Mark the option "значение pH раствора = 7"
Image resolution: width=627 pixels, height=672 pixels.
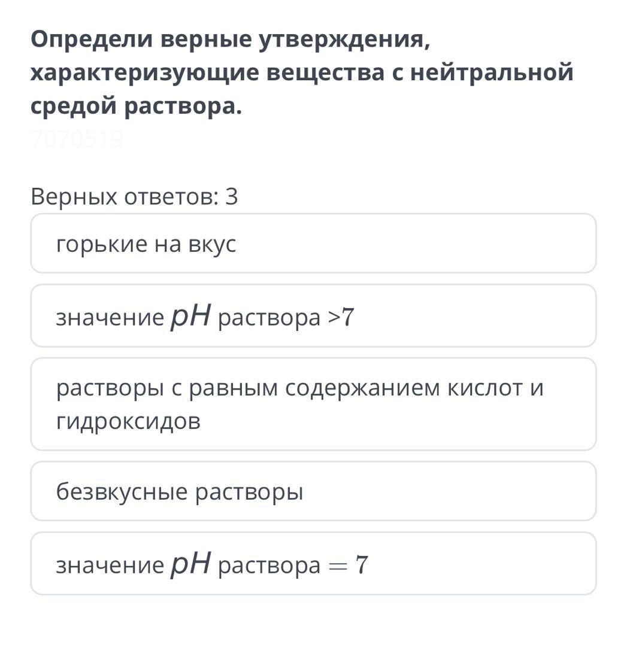313,564
